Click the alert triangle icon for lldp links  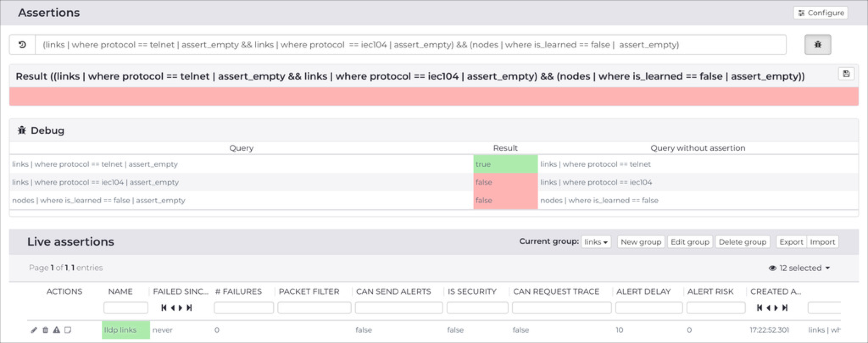point(56,330)
